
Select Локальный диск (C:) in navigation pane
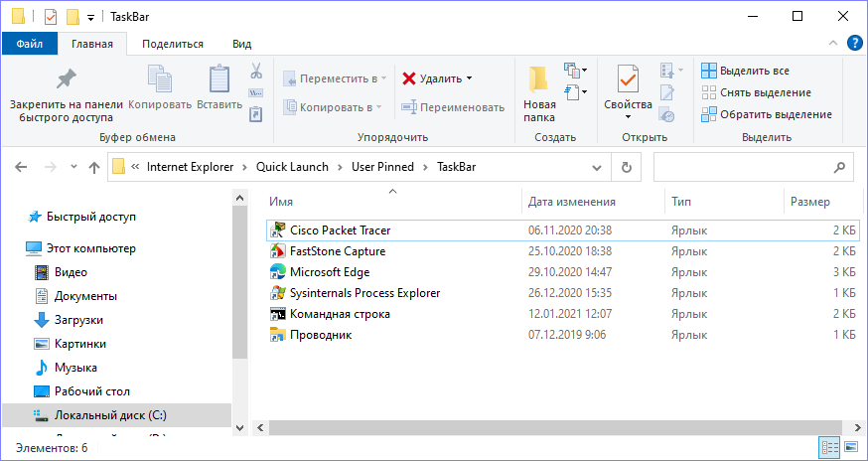pos(116,415)
